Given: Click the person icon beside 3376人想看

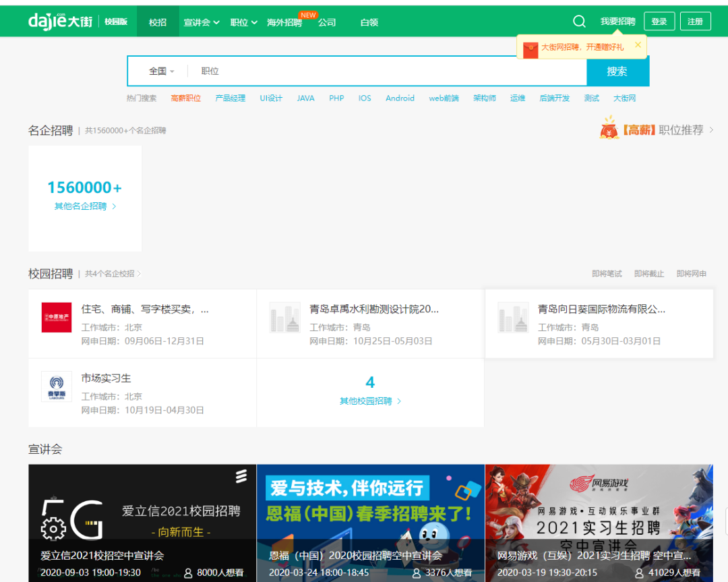Looking at the screenshot, I should [x=417, y=573].
